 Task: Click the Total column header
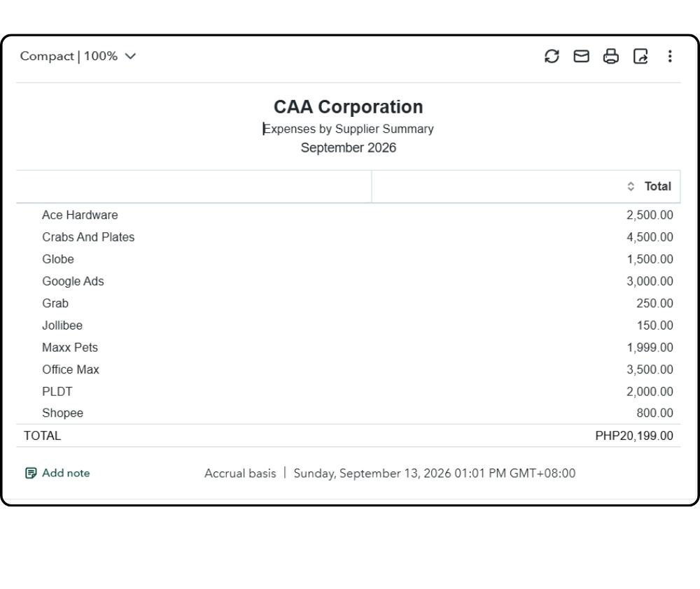pyautogui.click(x=657, y=186)
